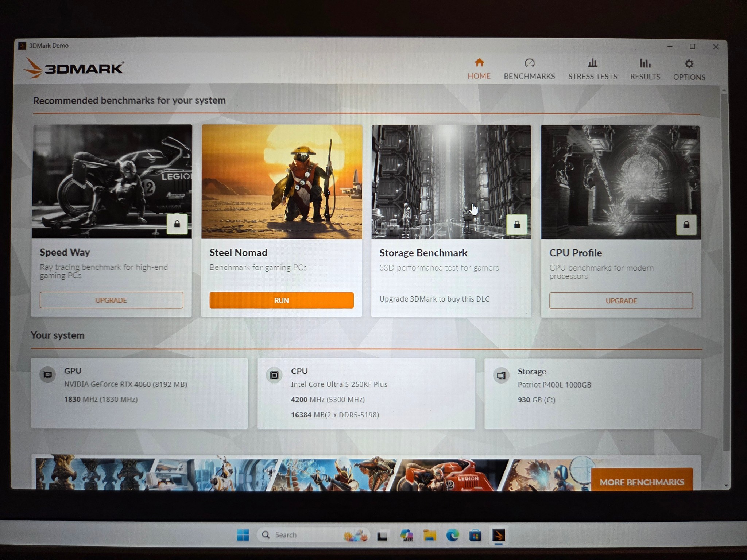
Task: Open More Benchmarks banner button
Action: [x=642, y=481]
